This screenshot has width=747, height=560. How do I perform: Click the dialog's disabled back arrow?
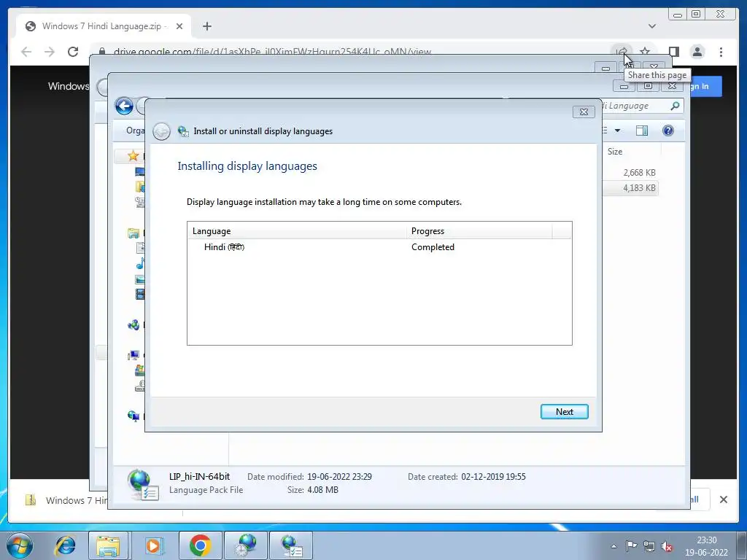[x=161, y=131]
